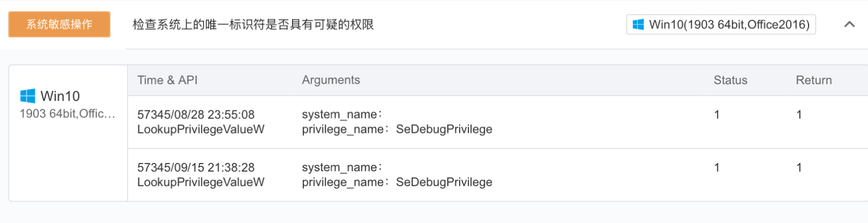Image resolution: width=868 pixels, height=223 pixels.
Task: Click the Return column header
Action: (813, 80)
